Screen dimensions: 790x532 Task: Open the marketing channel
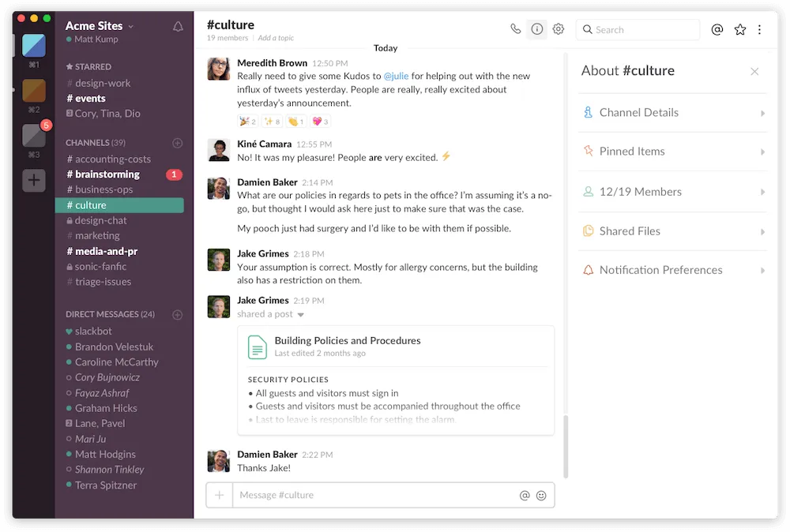(x=93, y=235)
